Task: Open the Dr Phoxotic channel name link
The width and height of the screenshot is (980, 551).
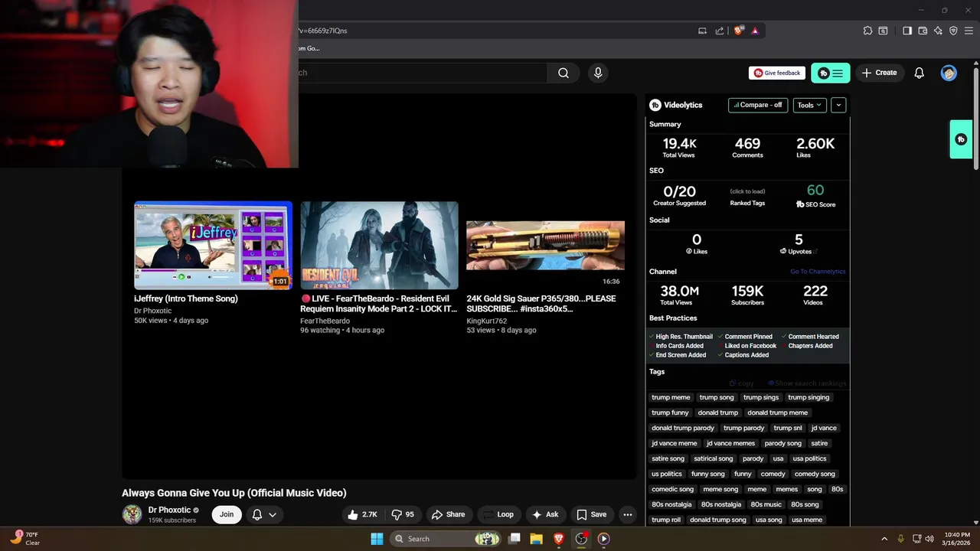Action: coord(169,510)
